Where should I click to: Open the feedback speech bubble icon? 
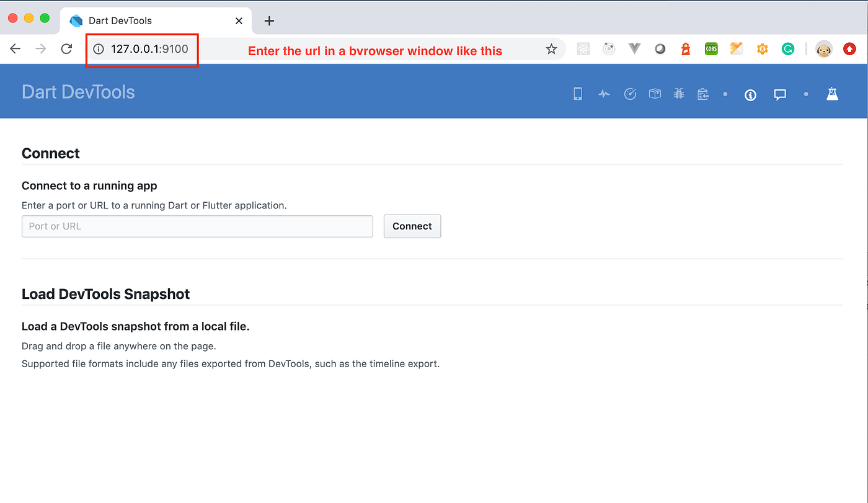[779, 94]
